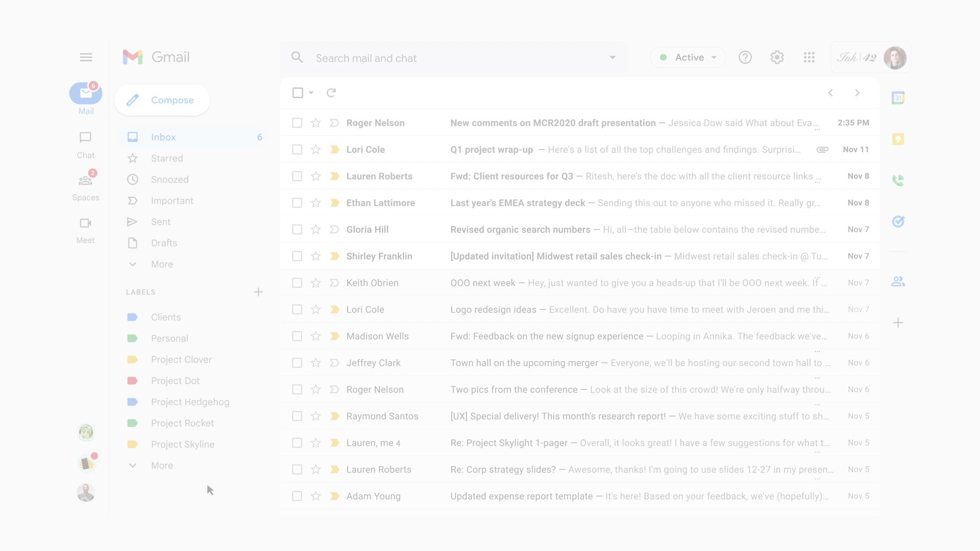This screenshot has height=551, width=980.
Task: Open the select-all dropdown arrow
Action: (x=311, y=92)
